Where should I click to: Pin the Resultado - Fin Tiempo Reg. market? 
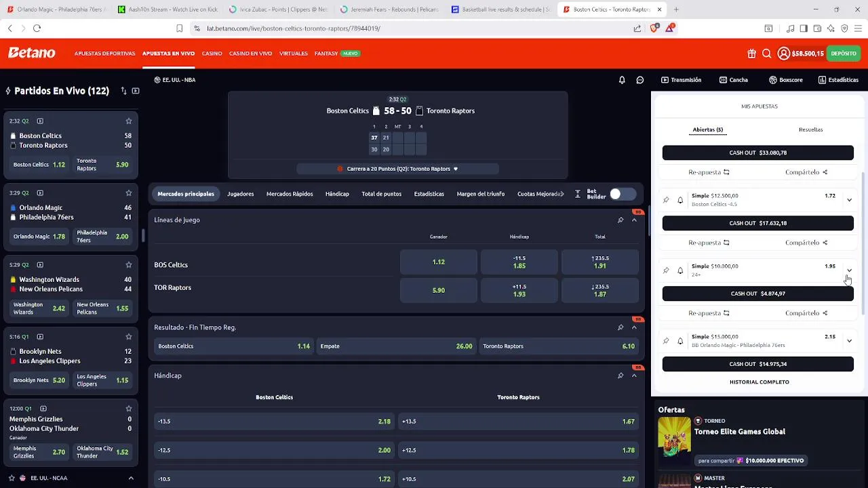620,327
